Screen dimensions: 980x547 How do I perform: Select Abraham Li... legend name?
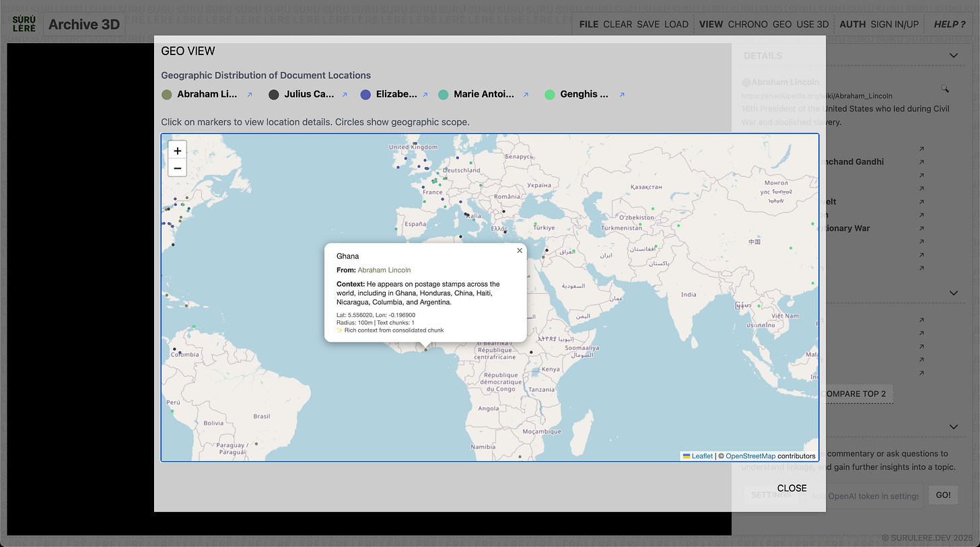pyautogui.click(x=207, y=94)
